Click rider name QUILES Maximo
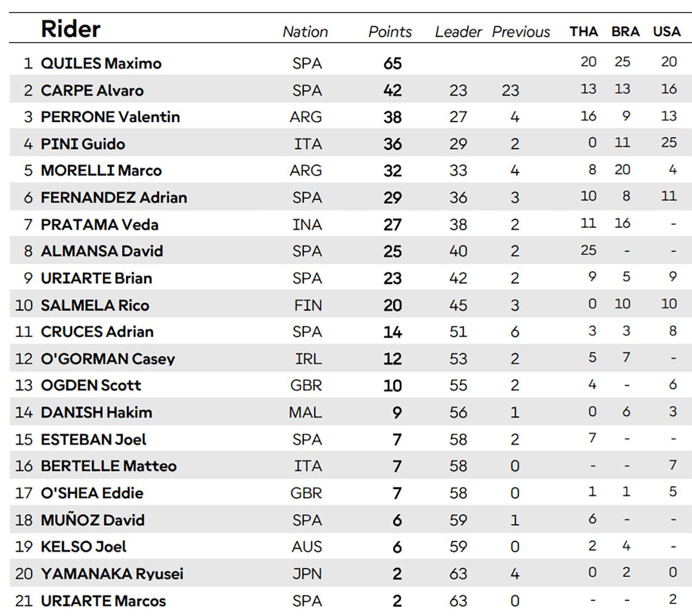Viewport: 692px width, 616px height. coord(101,63)
